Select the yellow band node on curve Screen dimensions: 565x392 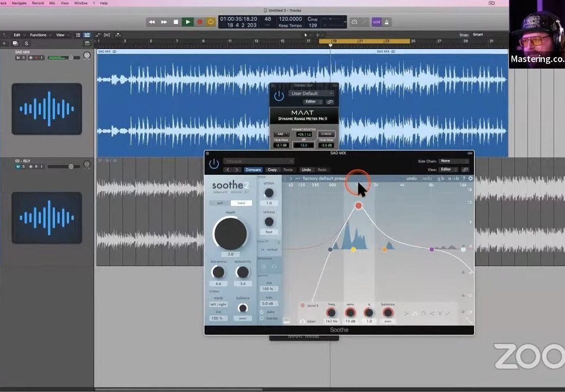[353, 249]
